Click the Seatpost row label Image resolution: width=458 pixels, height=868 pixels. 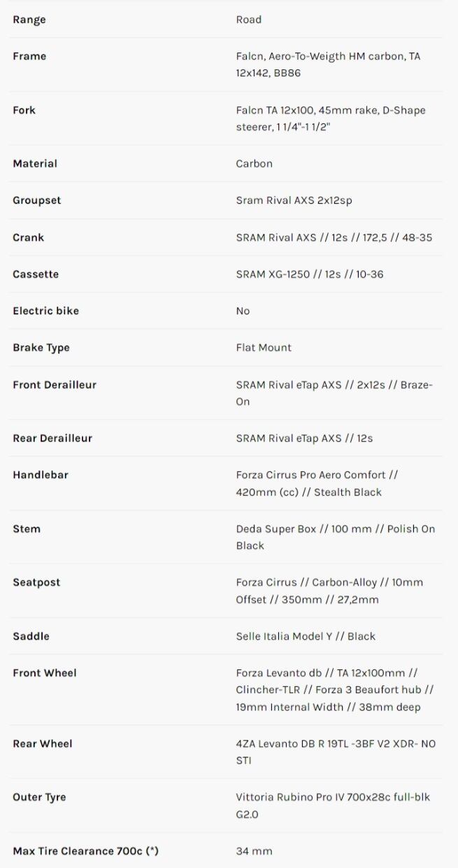pos(36,582)
